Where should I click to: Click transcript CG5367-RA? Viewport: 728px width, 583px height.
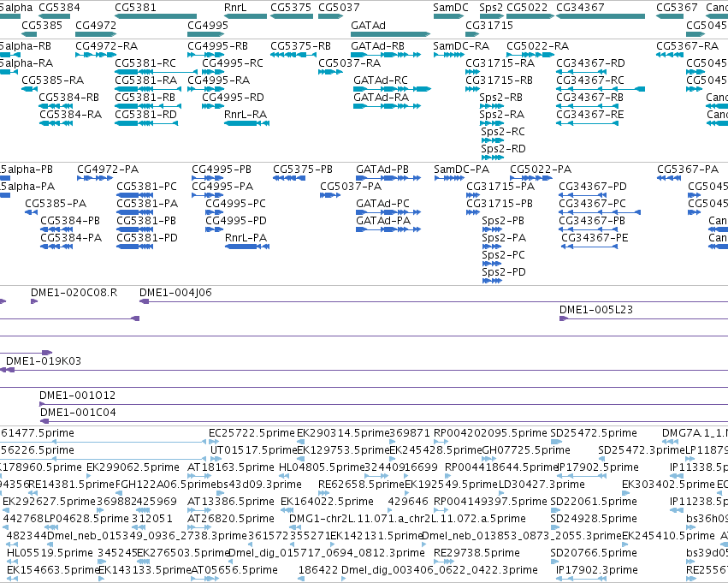pyautogui.click(x=688, y=46)
